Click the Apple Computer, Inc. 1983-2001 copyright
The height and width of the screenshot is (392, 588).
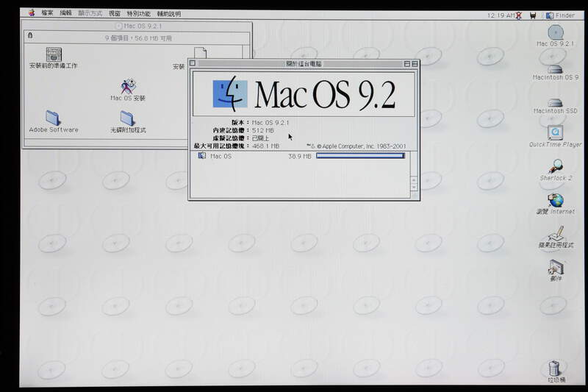click(x=356, y=146)
